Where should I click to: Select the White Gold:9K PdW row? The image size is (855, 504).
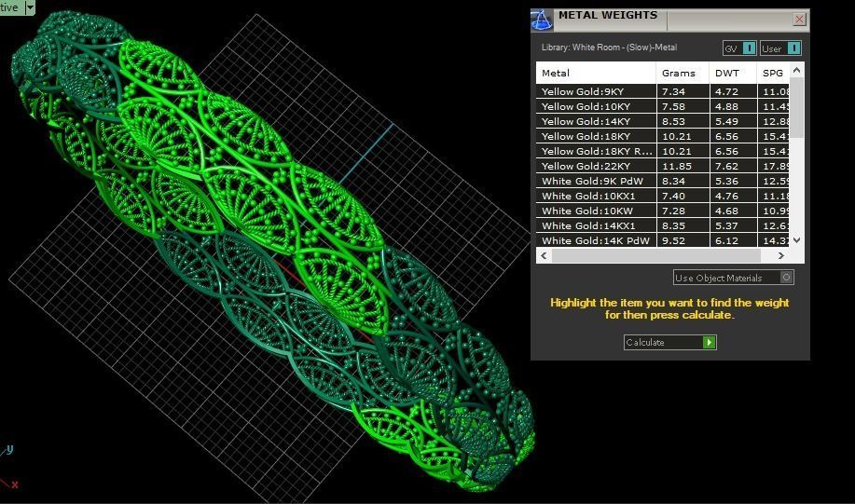pyautogui.click(x=663, y=181)
